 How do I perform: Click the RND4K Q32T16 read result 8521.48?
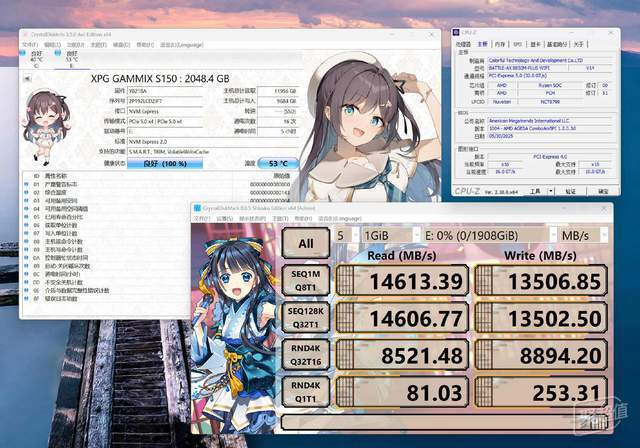tap(402, 355)
